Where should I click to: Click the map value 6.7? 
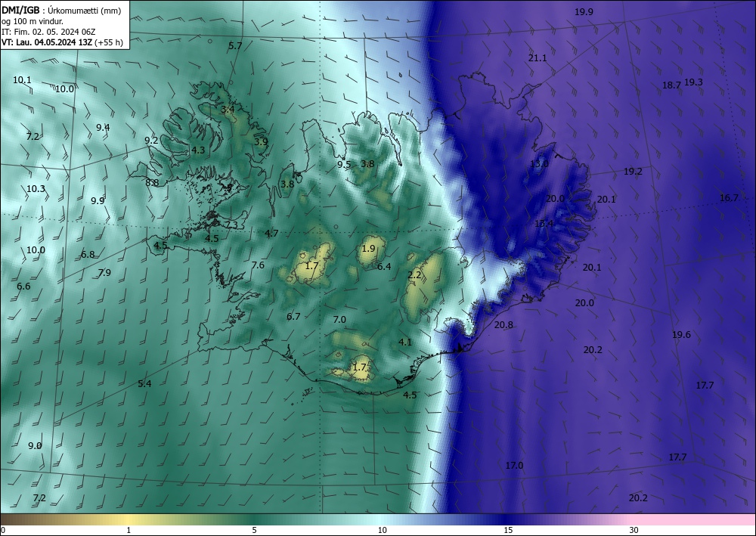click(293, 317)
